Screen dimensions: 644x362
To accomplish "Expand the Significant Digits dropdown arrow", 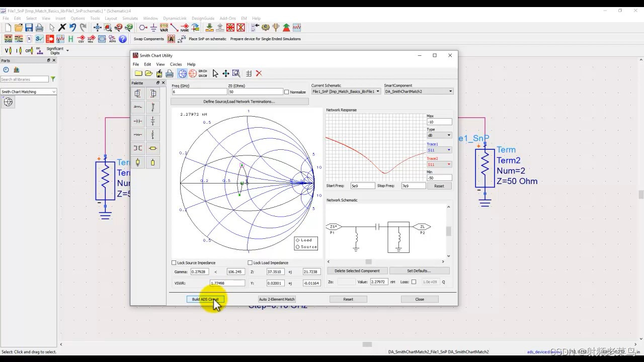I will click(67, 51).
